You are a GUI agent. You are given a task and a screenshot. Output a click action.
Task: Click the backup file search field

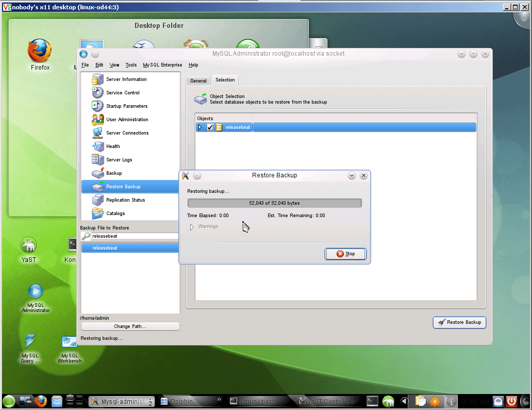[x=135, y=236]
